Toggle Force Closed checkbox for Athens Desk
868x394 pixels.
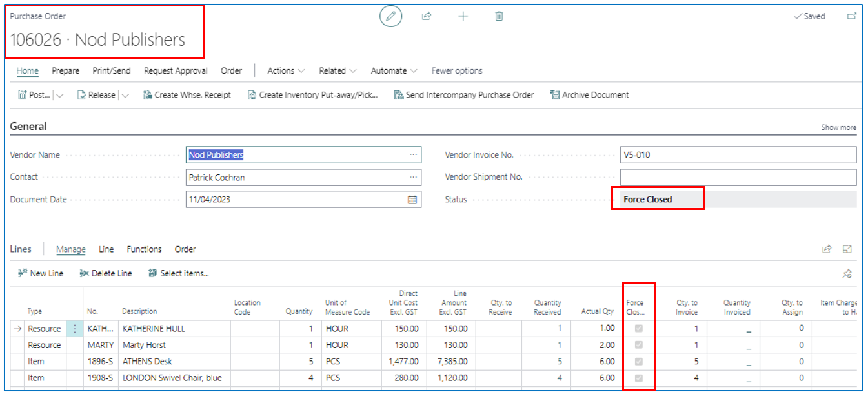coord(639,362)
